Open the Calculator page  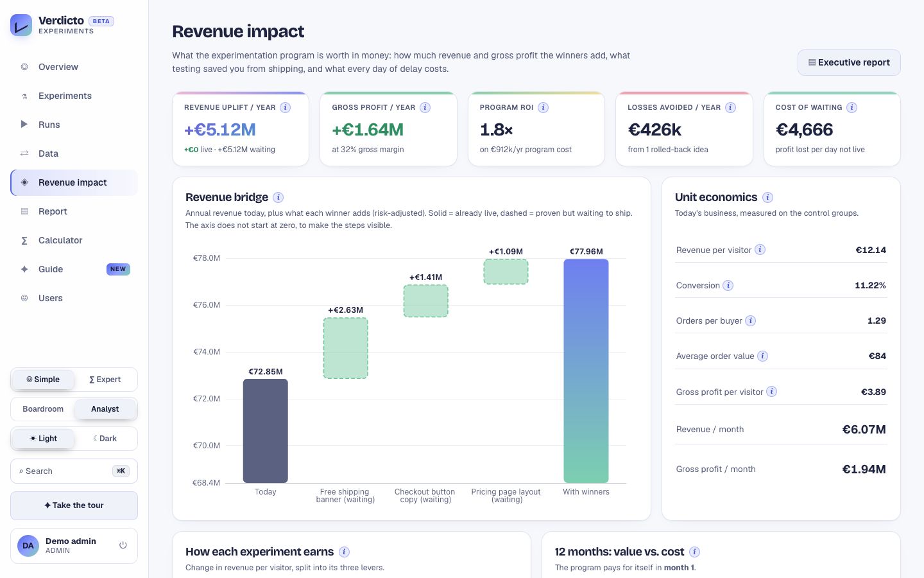(74, 240)
